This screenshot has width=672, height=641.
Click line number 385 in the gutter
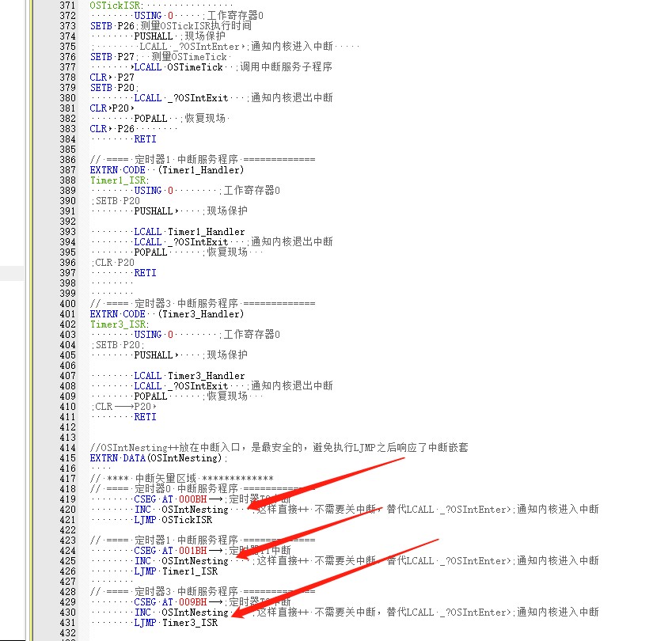(x=68, y=150)
